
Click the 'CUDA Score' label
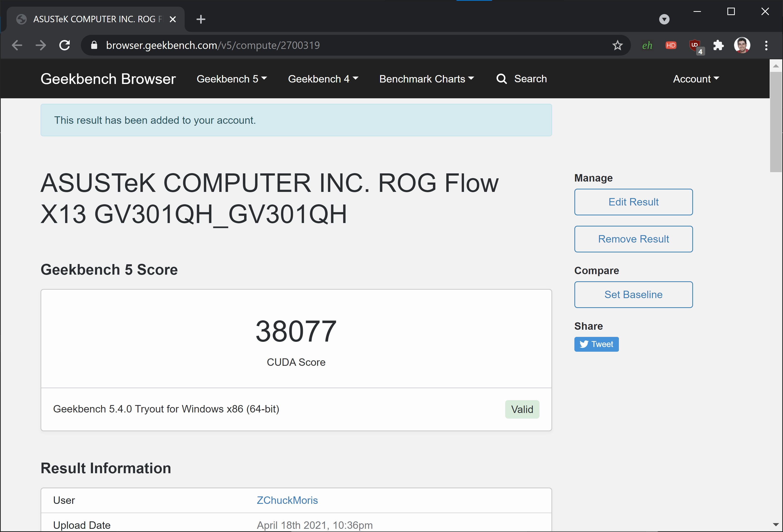coord(296,362)
